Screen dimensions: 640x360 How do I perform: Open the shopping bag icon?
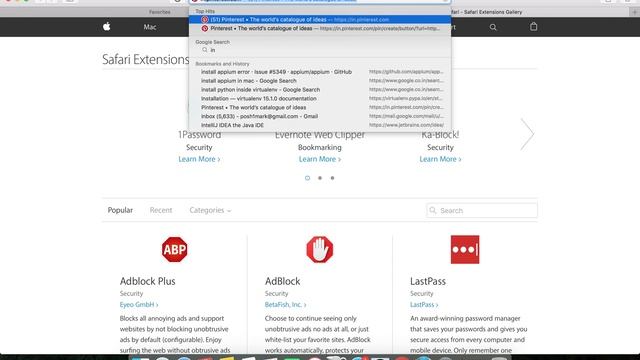tap(533, 27)
